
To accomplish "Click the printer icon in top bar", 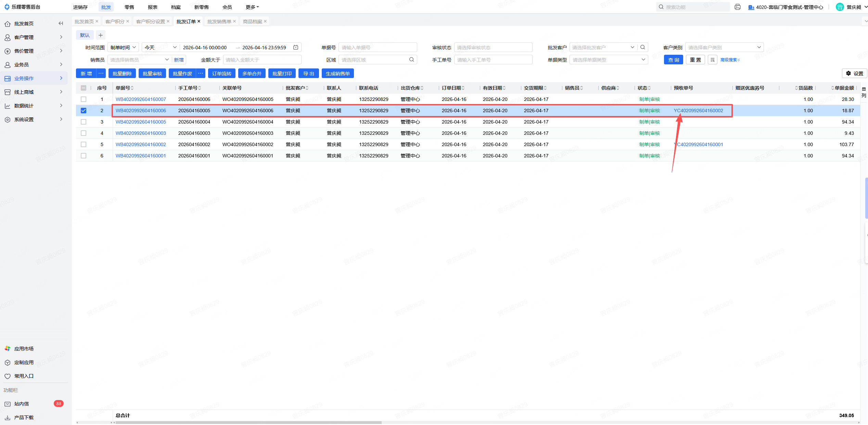I will (x=738, y=7).
